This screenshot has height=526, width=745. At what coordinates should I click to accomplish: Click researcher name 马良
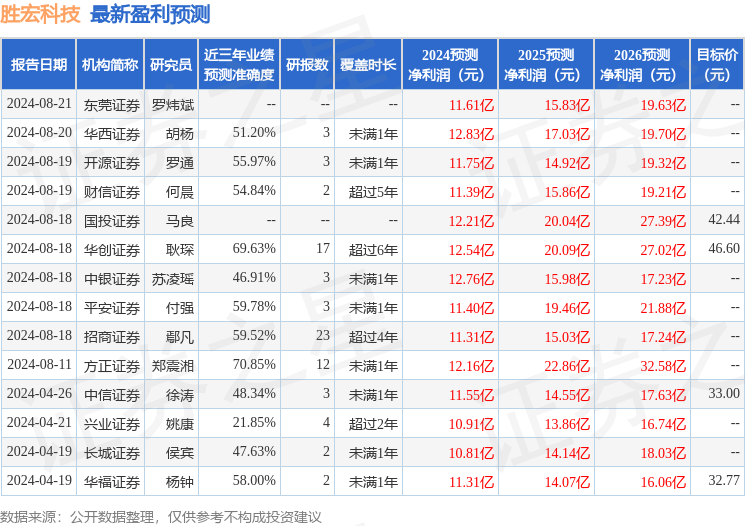point(180,221)
